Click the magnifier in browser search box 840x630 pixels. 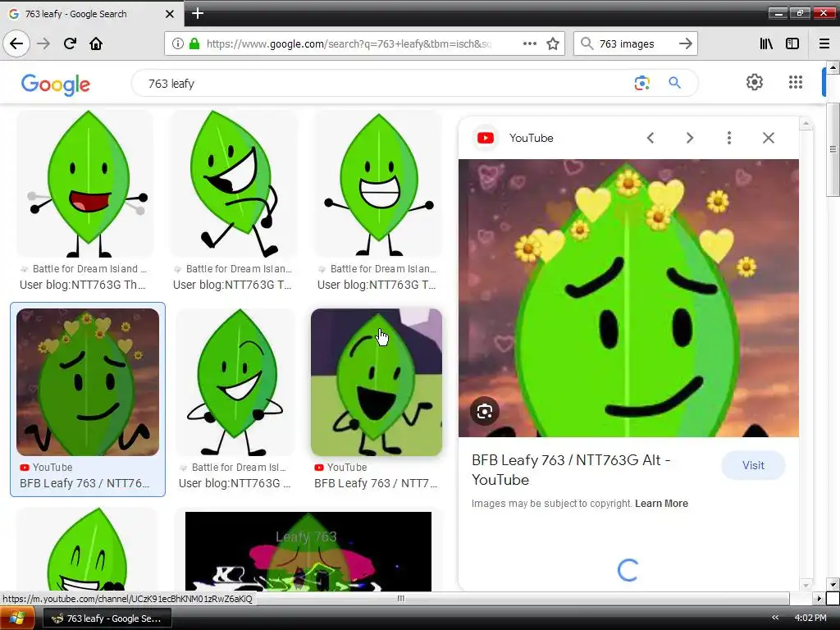(x=587, y=43)
